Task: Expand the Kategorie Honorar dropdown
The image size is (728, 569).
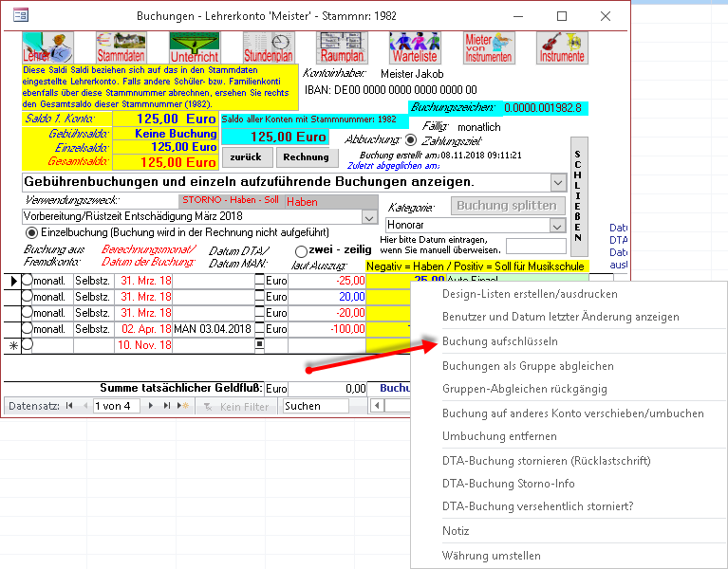Action: click(x=556, y=226)
